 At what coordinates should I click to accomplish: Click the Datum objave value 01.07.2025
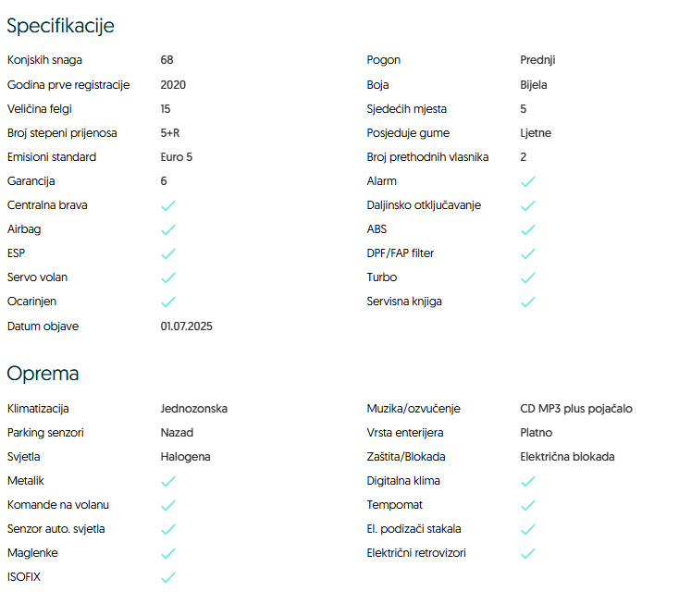tap(186, 326)
